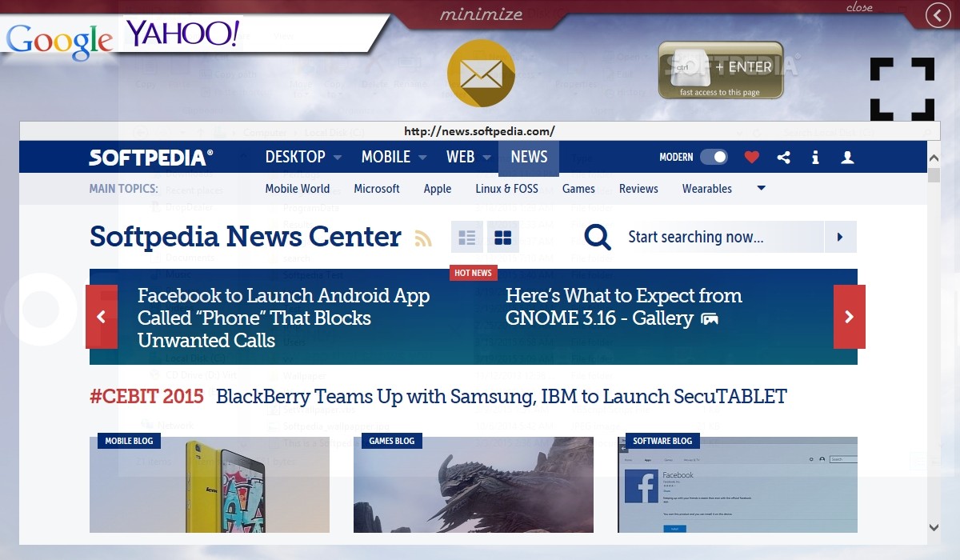
Task: Click the RSS feed icon
Action: [x=422, y=238]
